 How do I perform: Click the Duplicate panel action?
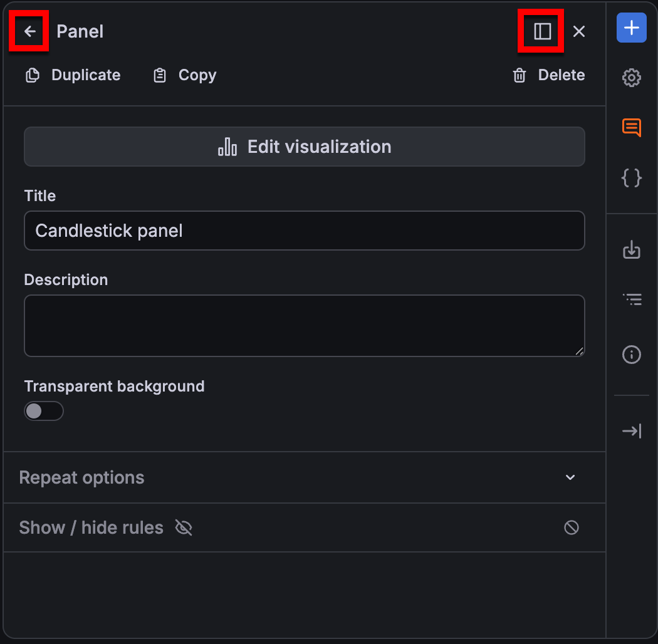73,76
